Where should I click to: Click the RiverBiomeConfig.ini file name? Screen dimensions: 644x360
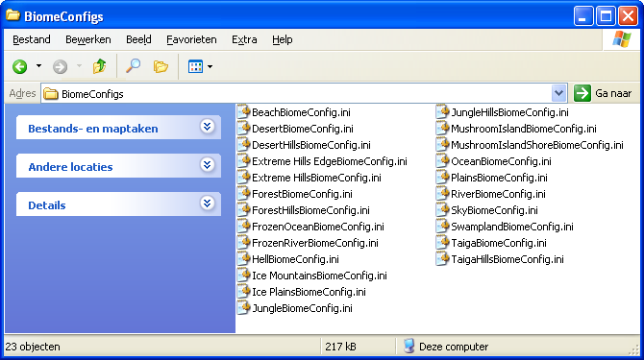click(498, 194)
